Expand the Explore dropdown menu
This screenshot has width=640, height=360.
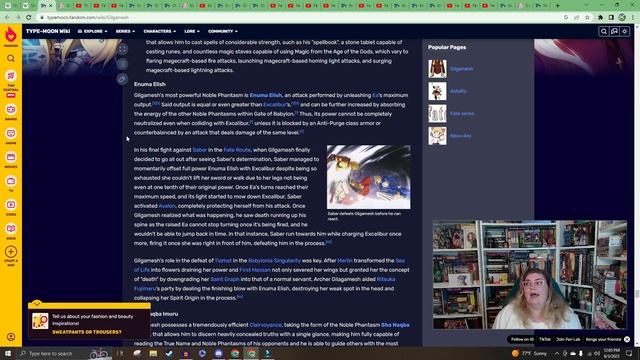point(93,31)
